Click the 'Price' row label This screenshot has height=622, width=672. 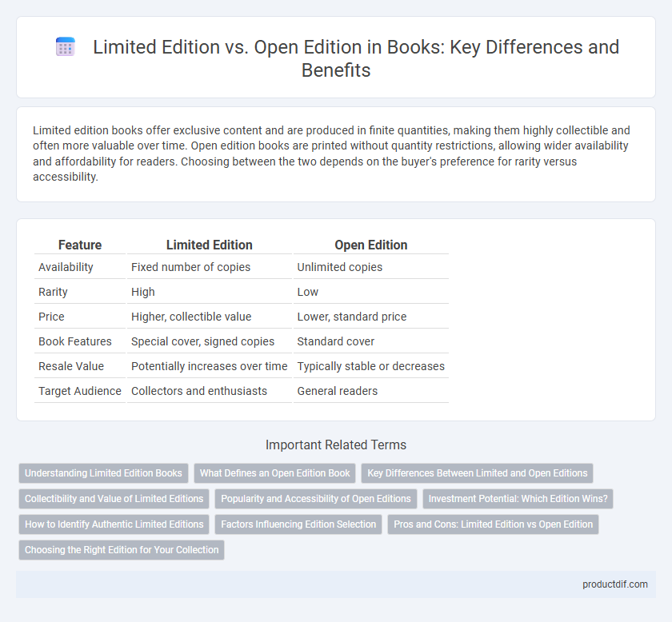(x=51, y=317)
